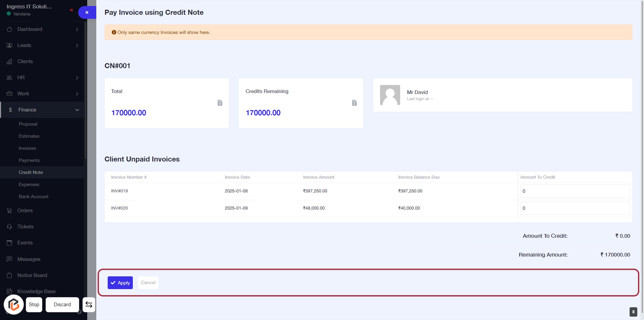Image resolution: width=644 pixels, height=320 pixels.
Task: Open Invoices from the Finance submenu
Action: [x=27, y=148]
